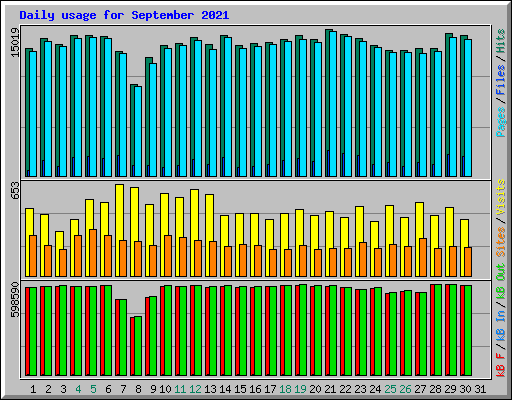Select day 20 on the date axis
The image size is (512, 400).
pos(315,389)
